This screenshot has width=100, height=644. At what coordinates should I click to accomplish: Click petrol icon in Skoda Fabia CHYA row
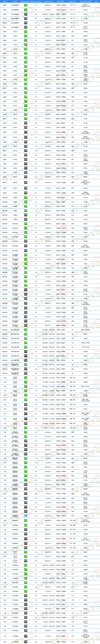coord(26,198)
